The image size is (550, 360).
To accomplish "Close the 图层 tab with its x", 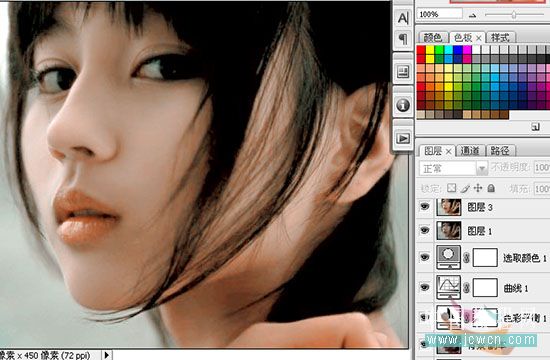I will (448, 152).
